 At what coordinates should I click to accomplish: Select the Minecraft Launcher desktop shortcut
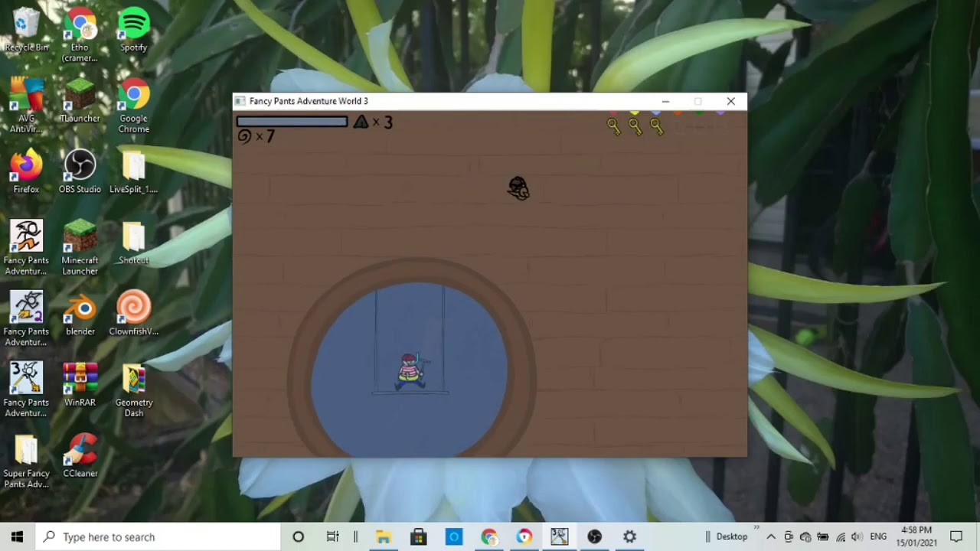pos(80,247)
